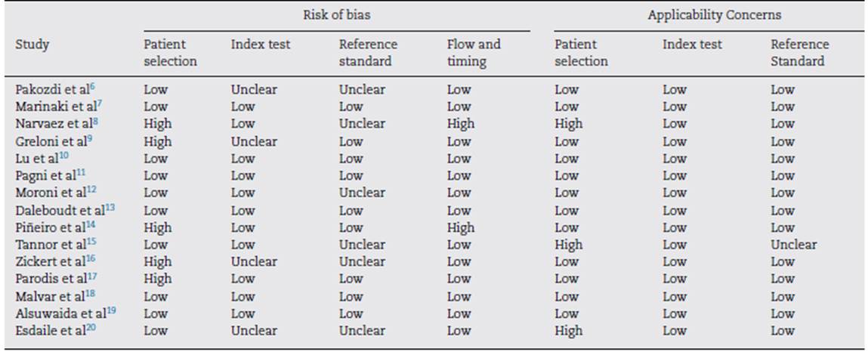The image size is (868, 352).
Task: Follow citation 13 for Daleboudt et al
Action: [x=110, y=207]
